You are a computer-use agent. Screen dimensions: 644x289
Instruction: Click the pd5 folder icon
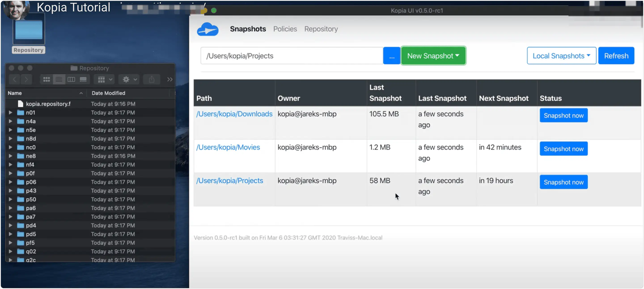click(x=20, y=234)
